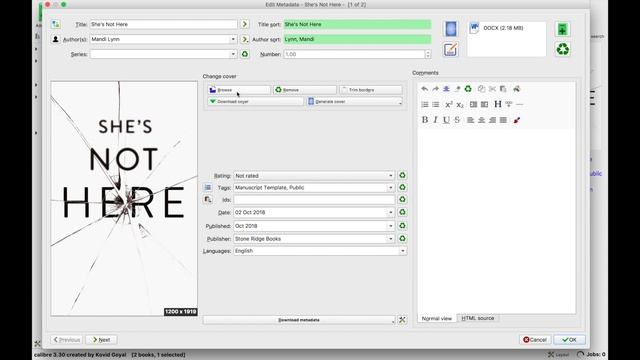640x360 pixels.
Task: Copy selected comment text
Action: pos(482,89)
